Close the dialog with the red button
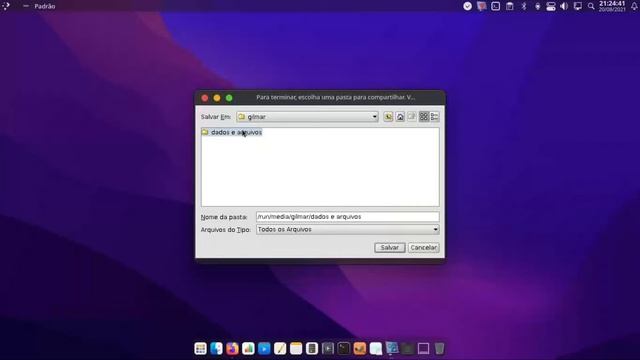This screenshot has height=360, width=640. (x=205, y=98)
